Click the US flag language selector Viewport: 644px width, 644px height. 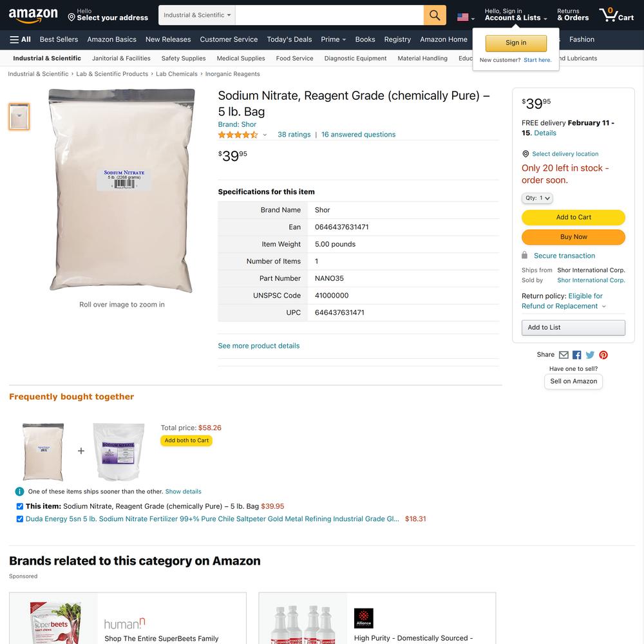(x=466, y=17)
